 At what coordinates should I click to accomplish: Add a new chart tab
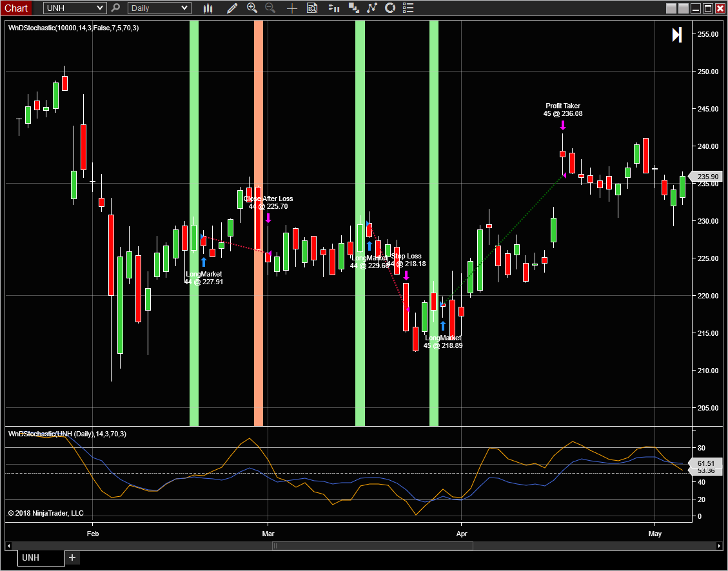[x=72, y=557]
